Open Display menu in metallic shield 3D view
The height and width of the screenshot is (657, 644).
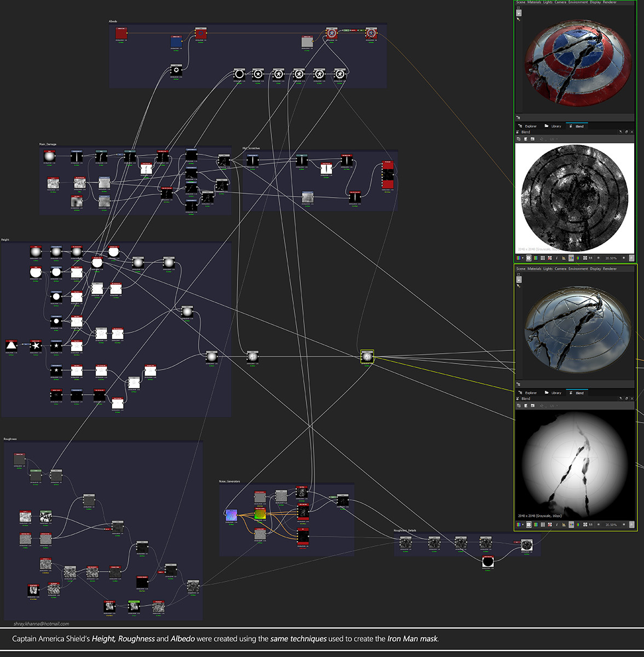click(595, 269)
